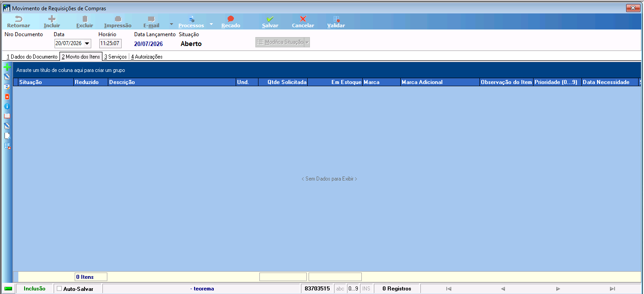Go to next record navigation arrow

tap(558, 289)
